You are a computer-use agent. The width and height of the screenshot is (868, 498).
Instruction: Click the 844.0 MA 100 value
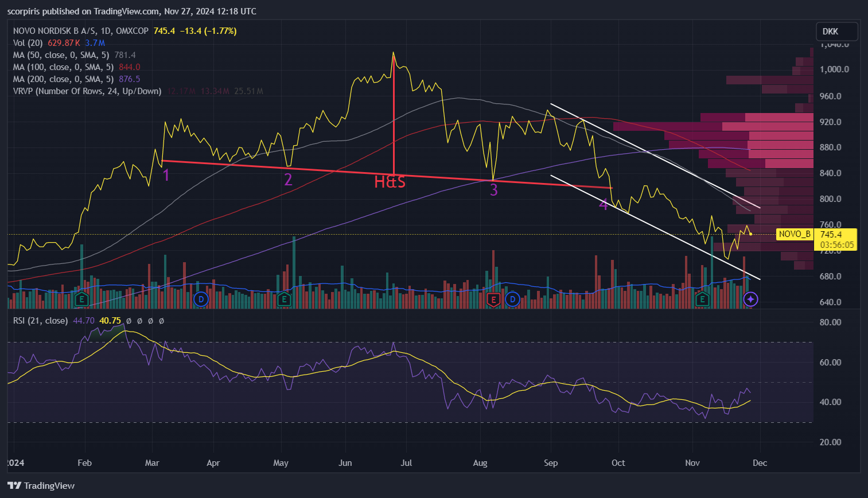[x=130, y=67]
